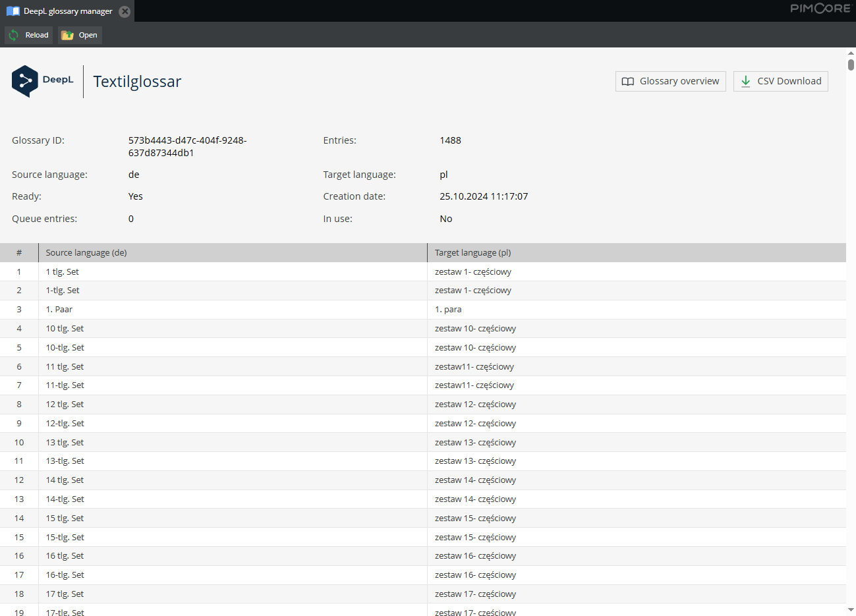Click source cell '15 tlg. Set'
This screenshot has width=856, height=616.
pos(233,518)
